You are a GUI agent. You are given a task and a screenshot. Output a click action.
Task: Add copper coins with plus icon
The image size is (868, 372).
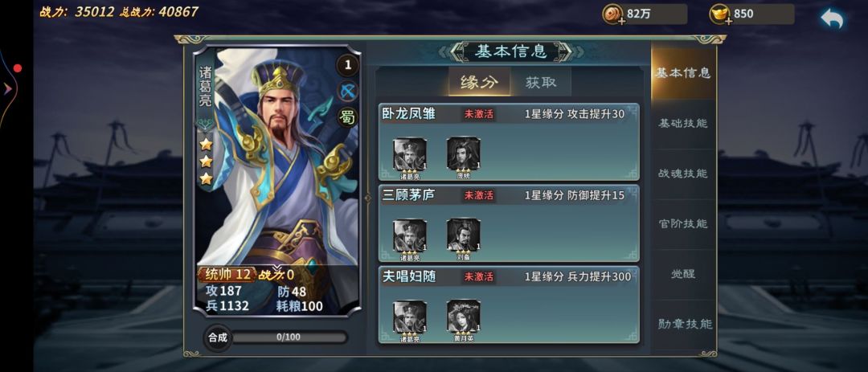(613, 14)
